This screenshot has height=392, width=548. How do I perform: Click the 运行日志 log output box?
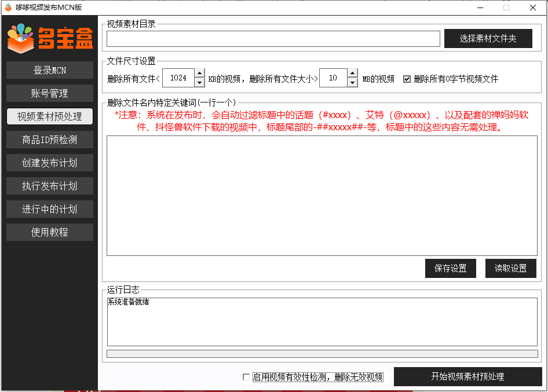(322, 322)
